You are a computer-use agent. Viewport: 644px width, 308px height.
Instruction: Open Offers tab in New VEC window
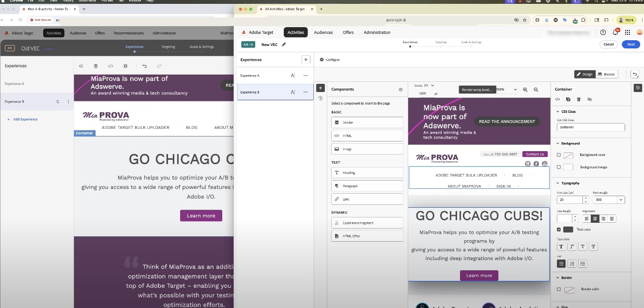click(x=348, y=32)
